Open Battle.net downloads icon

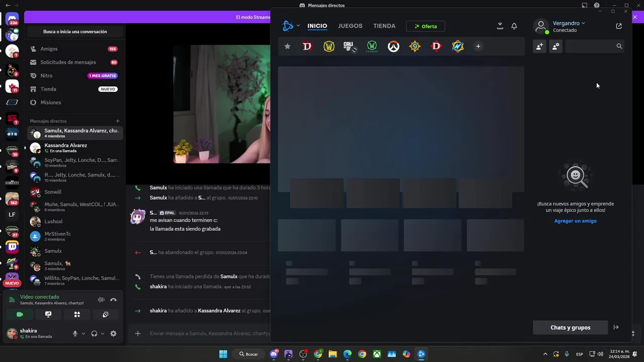point(500,26)
